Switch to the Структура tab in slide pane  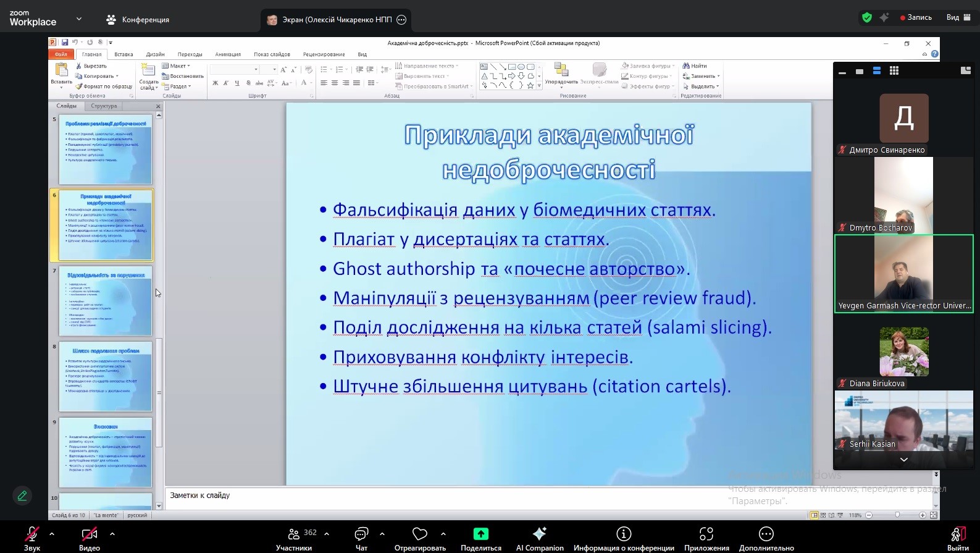104,106
